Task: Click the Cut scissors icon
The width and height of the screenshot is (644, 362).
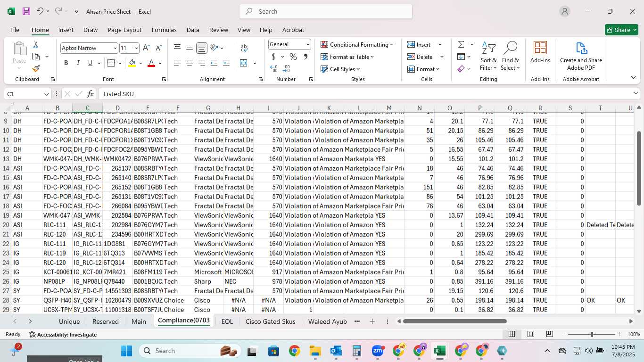Action: click(36, 45)
